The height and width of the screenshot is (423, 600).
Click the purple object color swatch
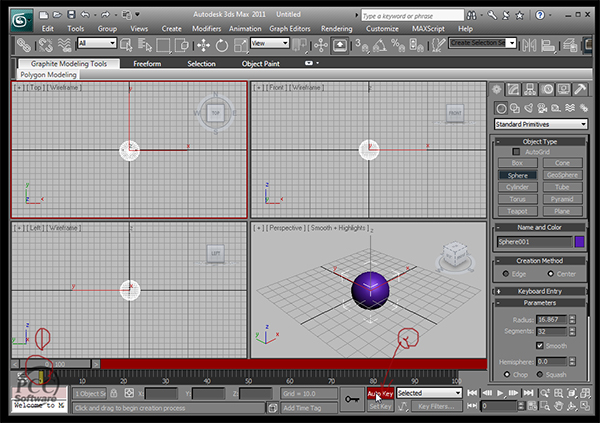tap(579, 242)
